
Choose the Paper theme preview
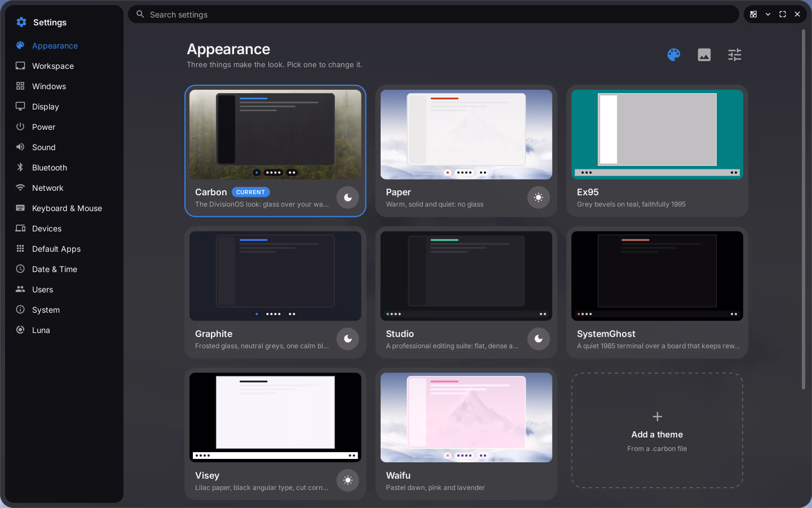coord(466,134)
